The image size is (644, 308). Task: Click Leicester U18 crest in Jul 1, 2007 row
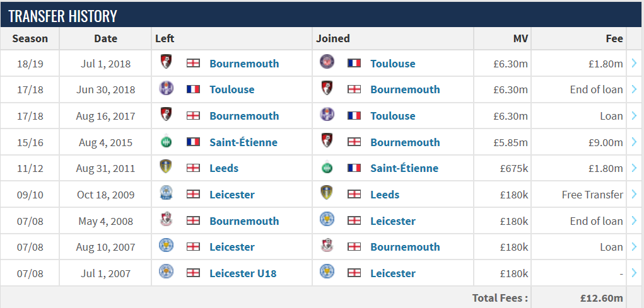point(167,271)
